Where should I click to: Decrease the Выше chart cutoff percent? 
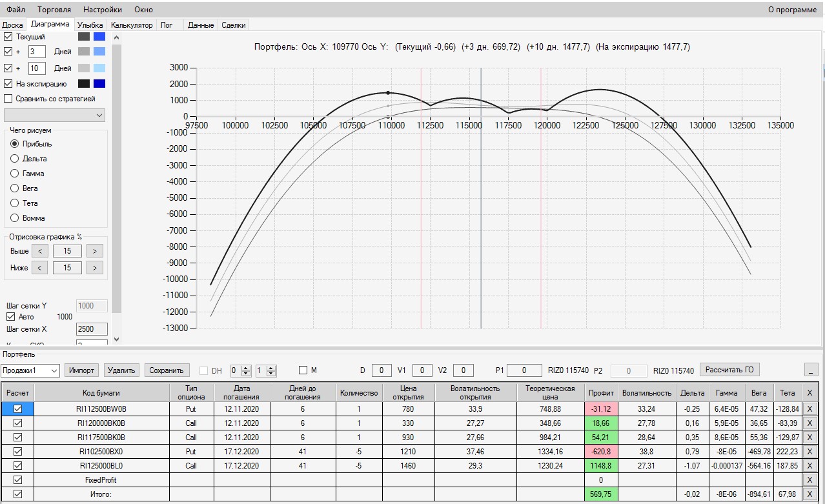pos(39,251)
